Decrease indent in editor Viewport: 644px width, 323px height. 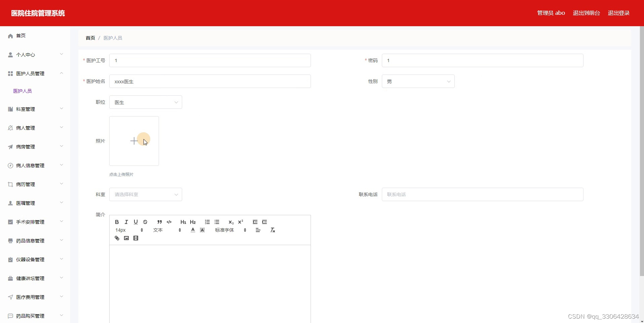coord(255,222)
